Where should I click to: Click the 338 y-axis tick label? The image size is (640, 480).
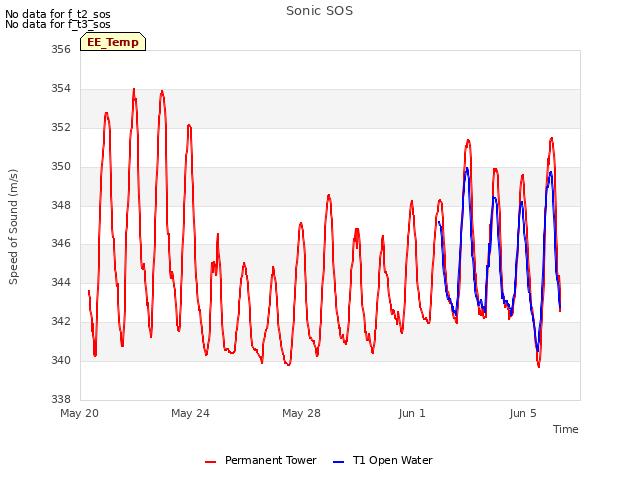pyautogui.click(x=61, y=399)
